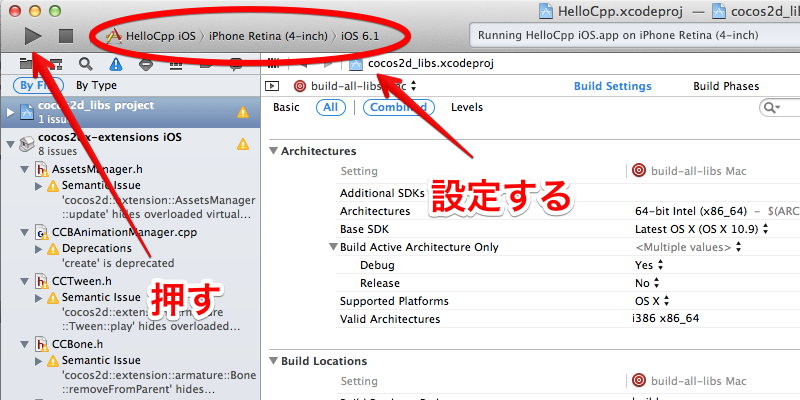Show All build settings
Screen dimensions: 800x400
pyautogui.click(x=331, y=107)
